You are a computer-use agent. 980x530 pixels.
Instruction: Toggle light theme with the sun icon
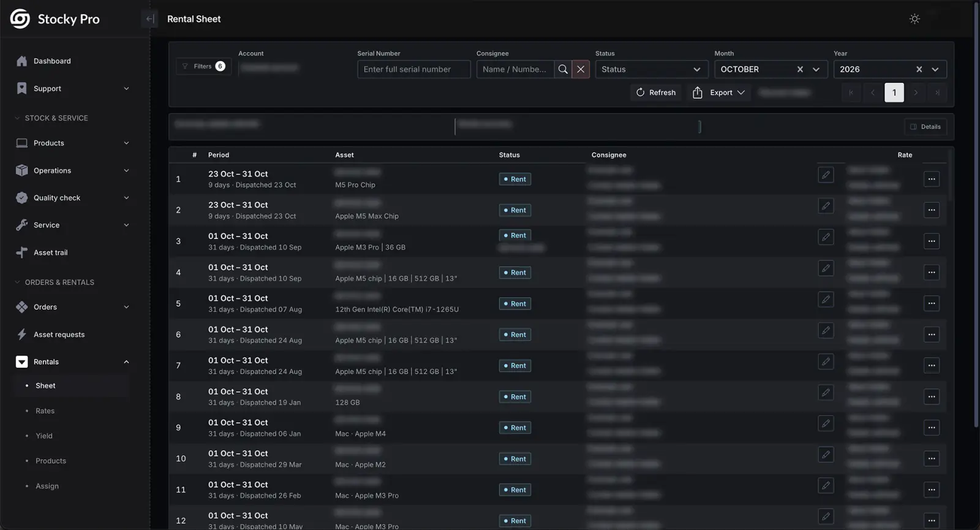[914, 19]
